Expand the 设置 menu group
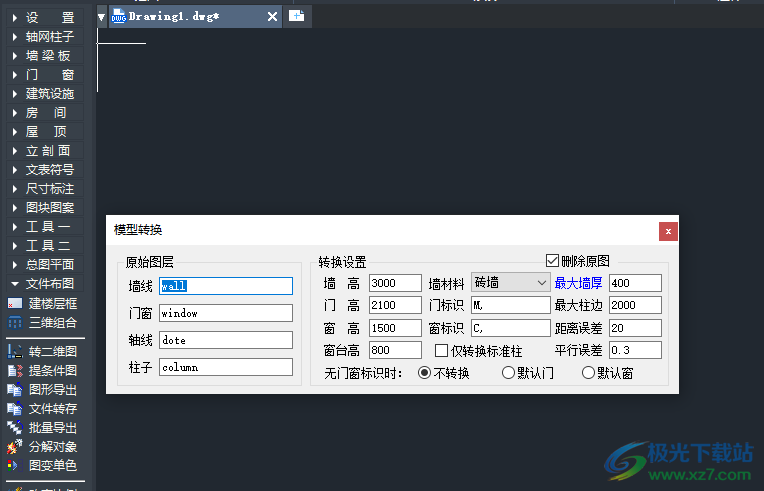Viewport: 764px width, 491px height. 45,18
